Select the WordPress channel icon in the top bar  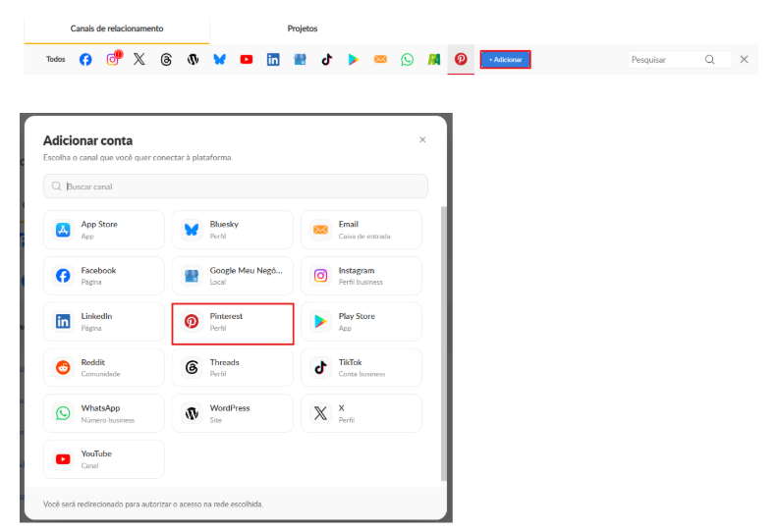193,60
